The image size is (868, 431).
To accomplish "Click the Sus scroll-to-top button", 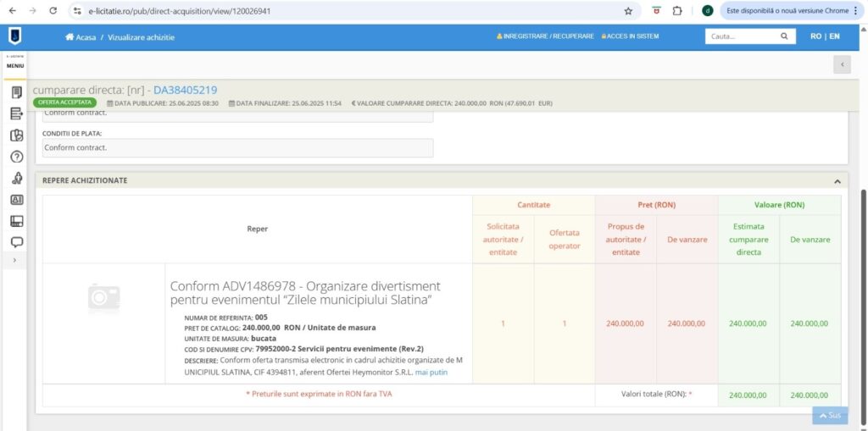I will click(830, 416).
